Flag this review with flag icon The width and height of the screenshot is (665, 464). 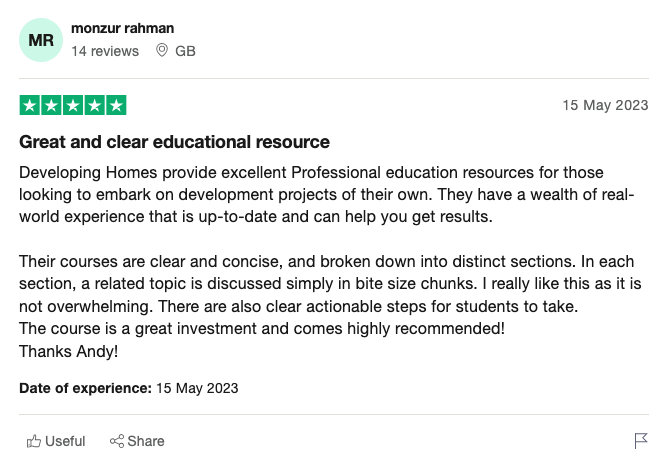click(641, 441)
